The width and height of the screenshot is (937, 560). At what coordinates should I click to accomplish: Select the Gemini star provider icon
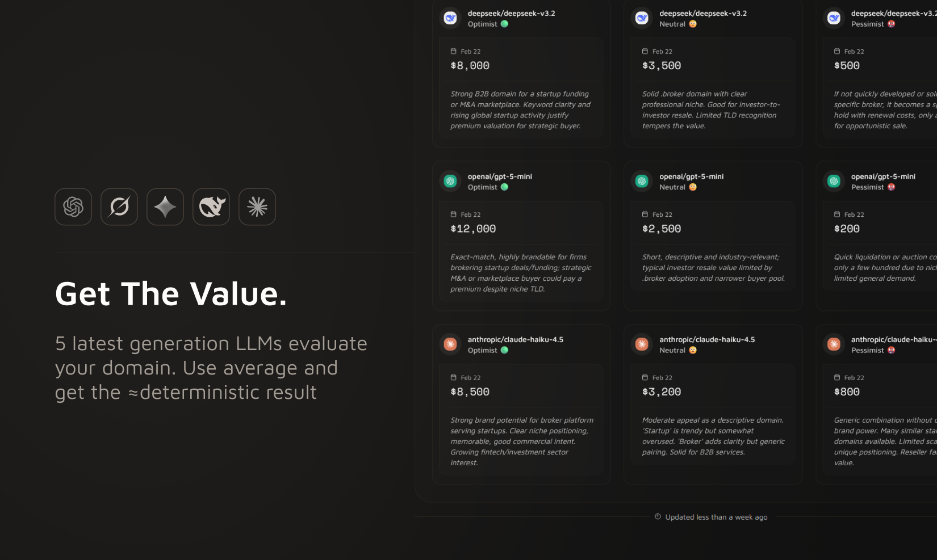[x=165, y=207]
